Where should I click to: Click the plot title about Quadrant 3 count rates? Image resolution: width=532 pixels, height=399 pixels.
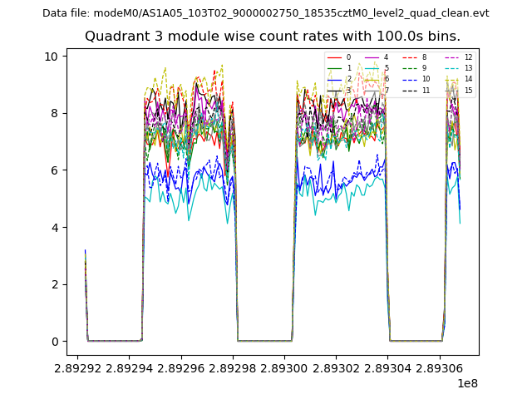(272, 37)
